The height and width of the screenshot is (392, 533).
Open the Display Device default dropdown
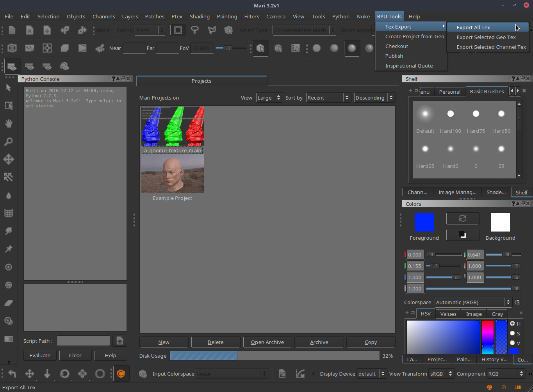coord(372,374)
